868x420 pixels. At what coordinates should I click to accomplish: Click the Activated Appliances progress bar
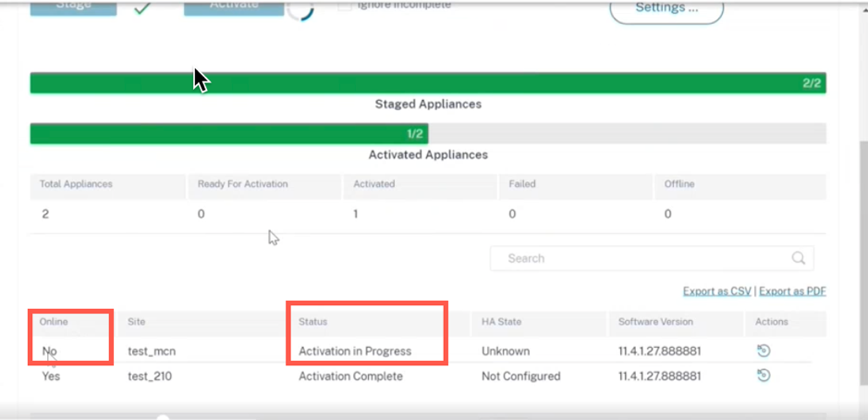428,133
